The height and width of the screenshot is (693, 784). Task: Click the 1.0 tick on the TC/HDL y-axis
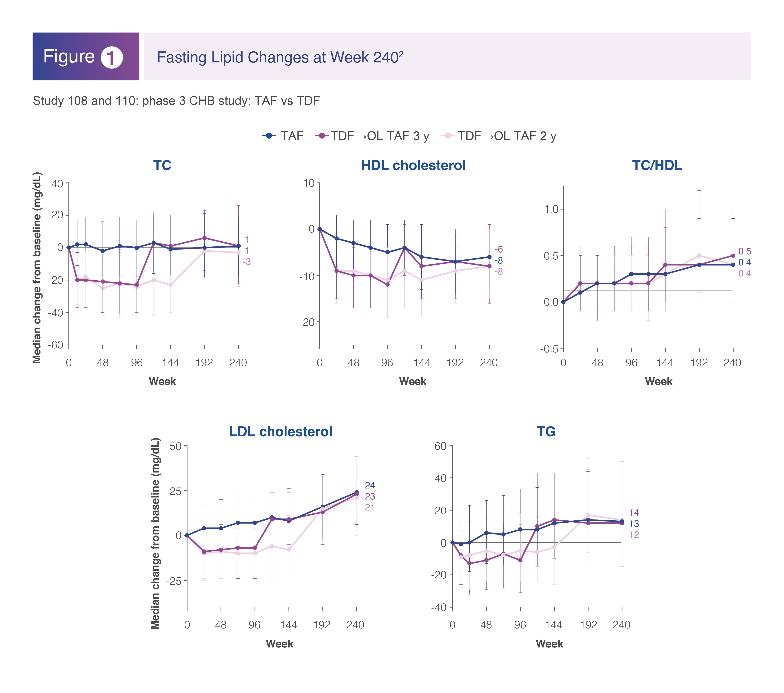click(x=551, y=209)
